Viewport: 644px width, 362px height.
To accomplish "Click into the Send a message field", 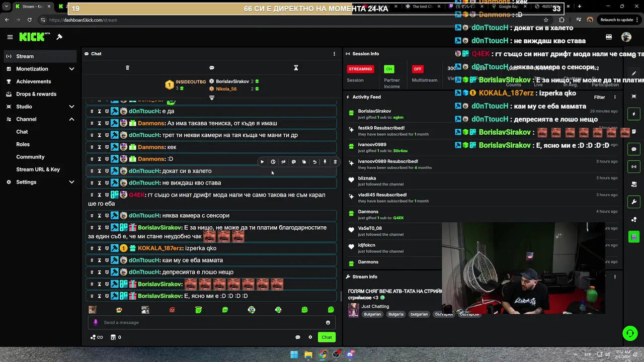I will tap(211, 323).
